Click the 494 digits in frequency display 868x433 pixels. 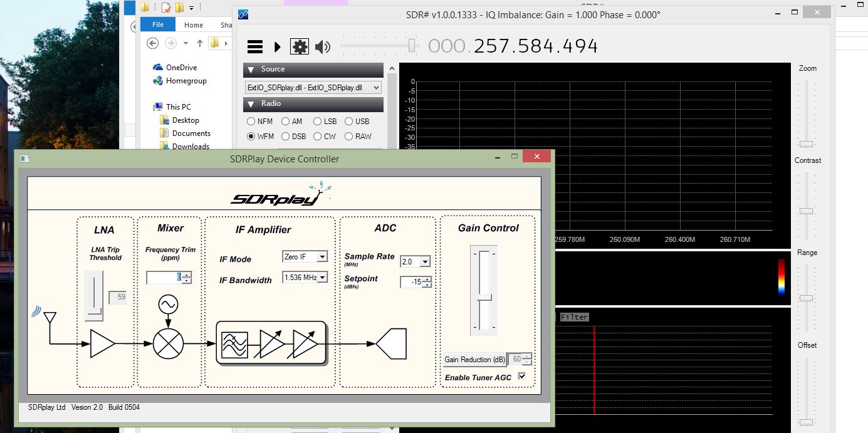coord(580,46)
